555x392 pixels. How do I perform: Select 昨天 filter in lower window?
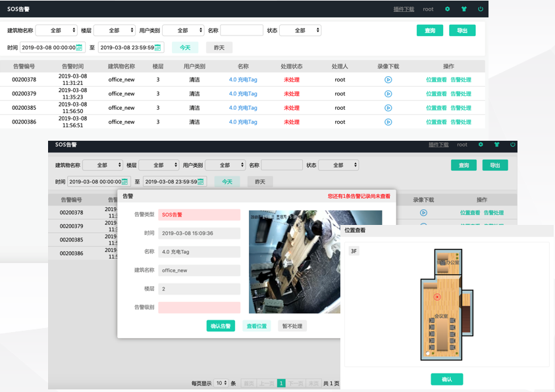pos(260,182)
